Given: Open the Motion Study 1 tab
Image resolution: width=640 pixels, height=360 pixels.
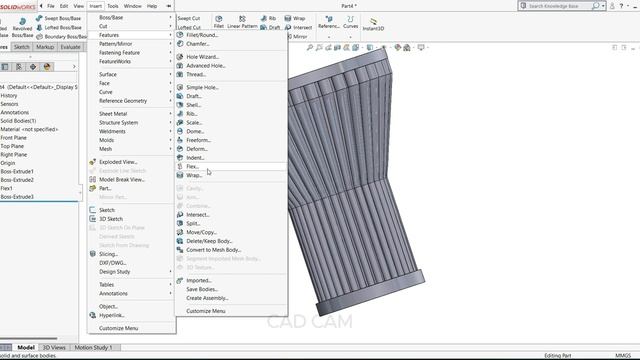Looking at the screenshot, I should click(x=93, y=347).
